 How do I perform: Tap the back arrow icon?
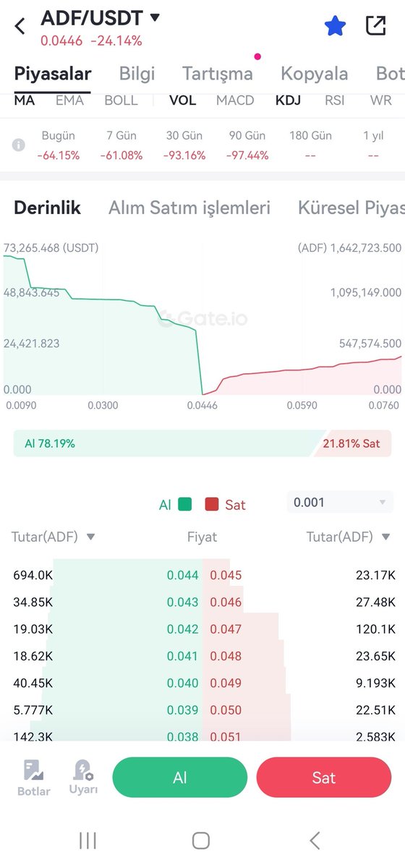[20, 27]
